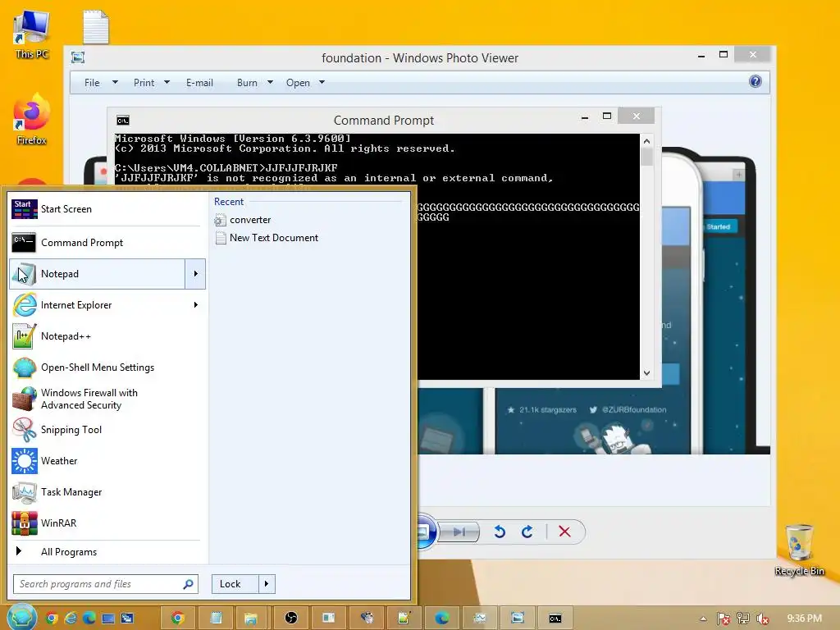Open Notepad from the start menu
The width and height of the screenshot is (840, 630).
pyautogui.click(x=98, y=274)
